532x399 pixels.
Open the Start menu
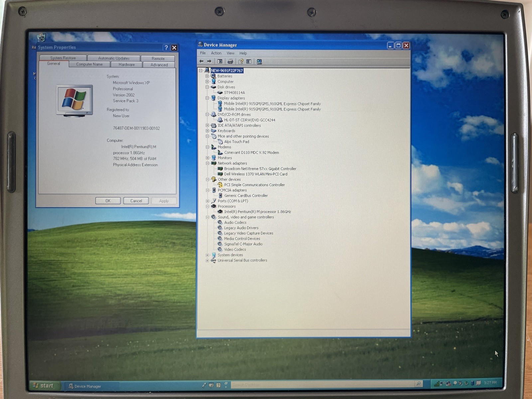tap(44, 386)
